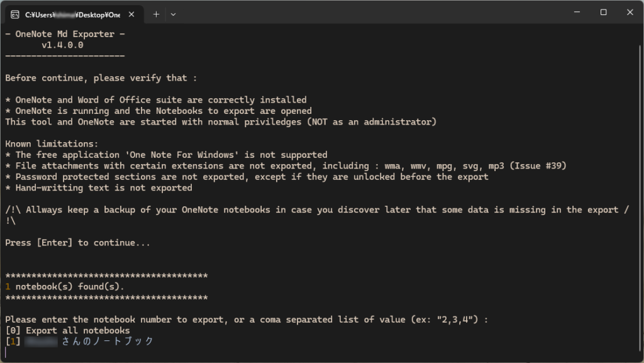Click the terminal icon on the tab
Viewport: 644px width, 363px height.
coord(14,14)
